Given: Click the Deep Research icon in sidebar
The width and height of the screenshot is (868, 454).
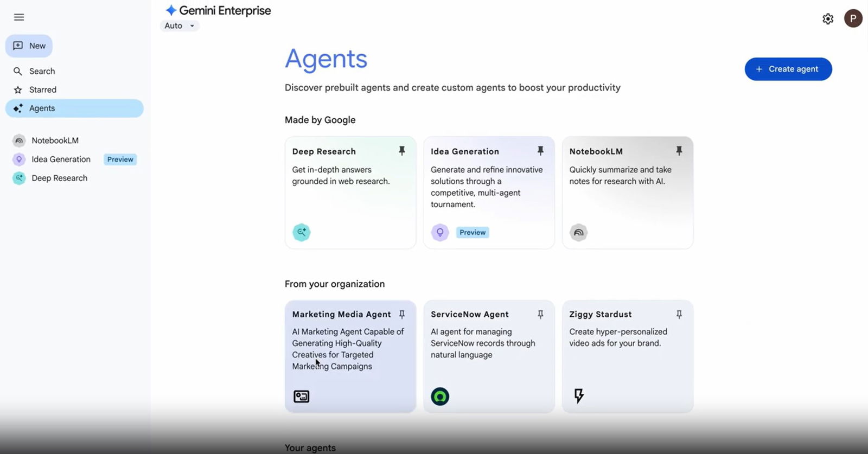Looking at the screenshot, I should point(19,178).
